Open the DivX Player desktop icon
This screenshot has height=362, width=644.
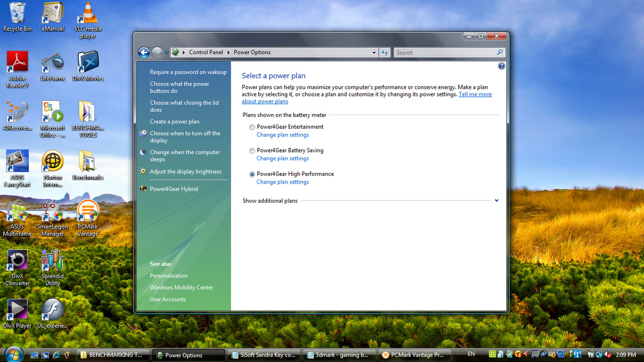coord(17,314)
